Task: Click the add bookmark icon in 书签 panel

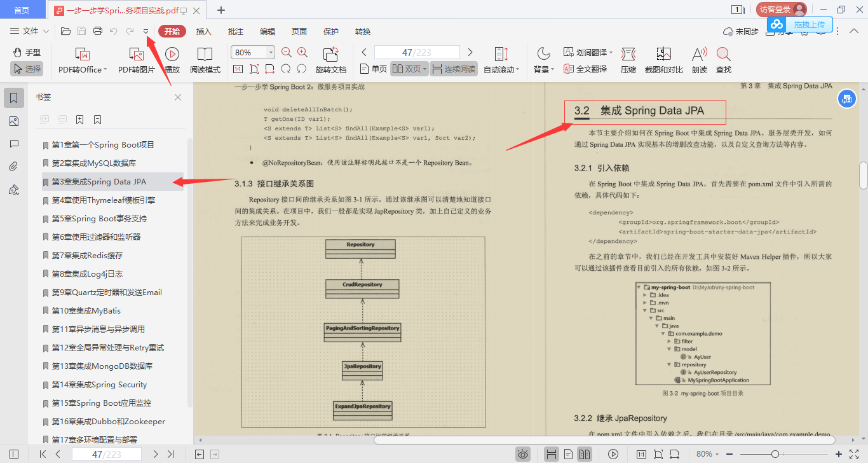Action: point(79,120)
